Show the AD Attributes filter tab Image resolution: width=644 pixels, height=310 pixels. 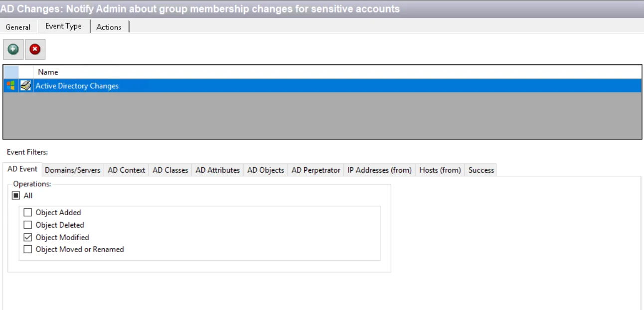pos(218,170)
